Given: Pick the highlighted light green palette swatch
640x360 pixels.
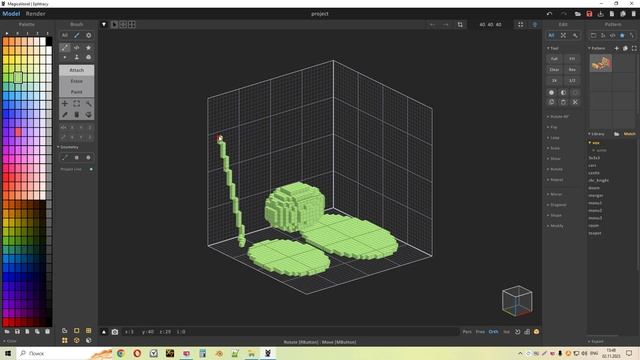Looking at the screenshot, I should (x=18, y=77).
